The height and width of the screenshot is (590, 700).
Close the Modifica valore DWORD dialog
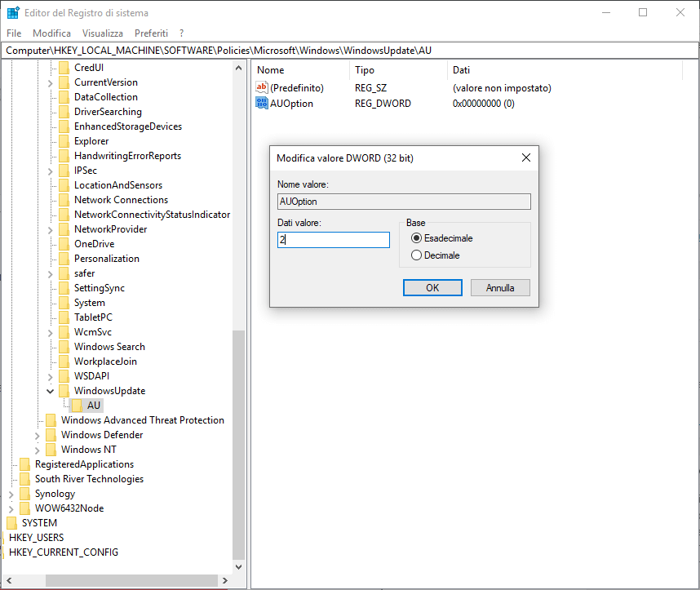(526, 157)
